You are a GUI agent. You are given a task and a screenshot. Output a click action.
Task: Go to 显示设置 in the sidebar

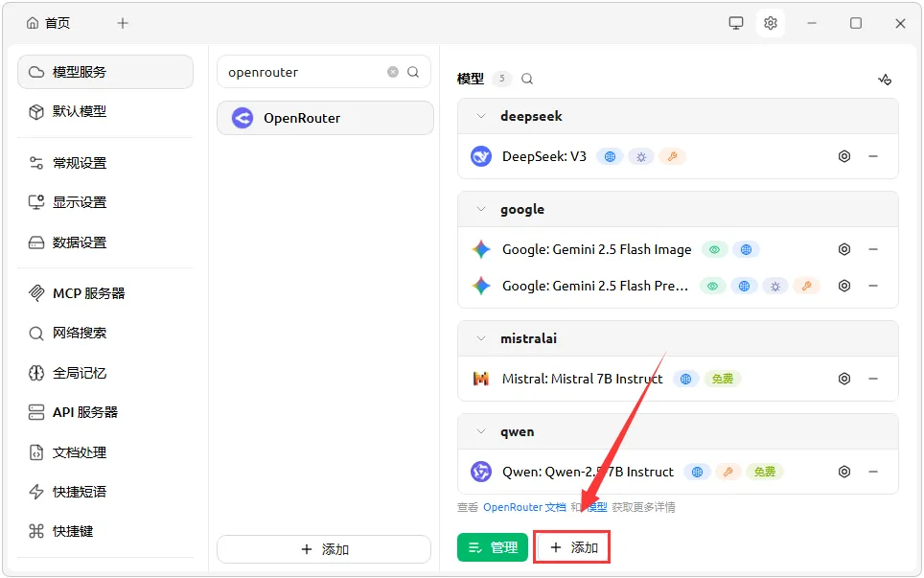105,202
